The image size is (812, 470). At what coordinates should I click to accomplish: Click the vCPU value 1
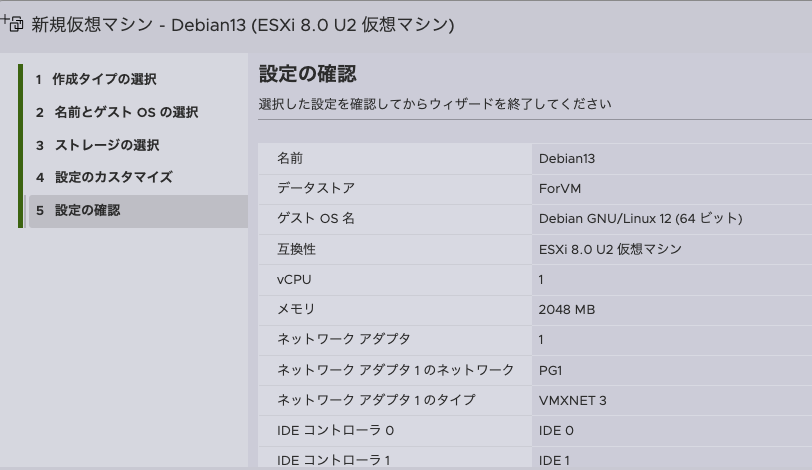pos(541,280)
